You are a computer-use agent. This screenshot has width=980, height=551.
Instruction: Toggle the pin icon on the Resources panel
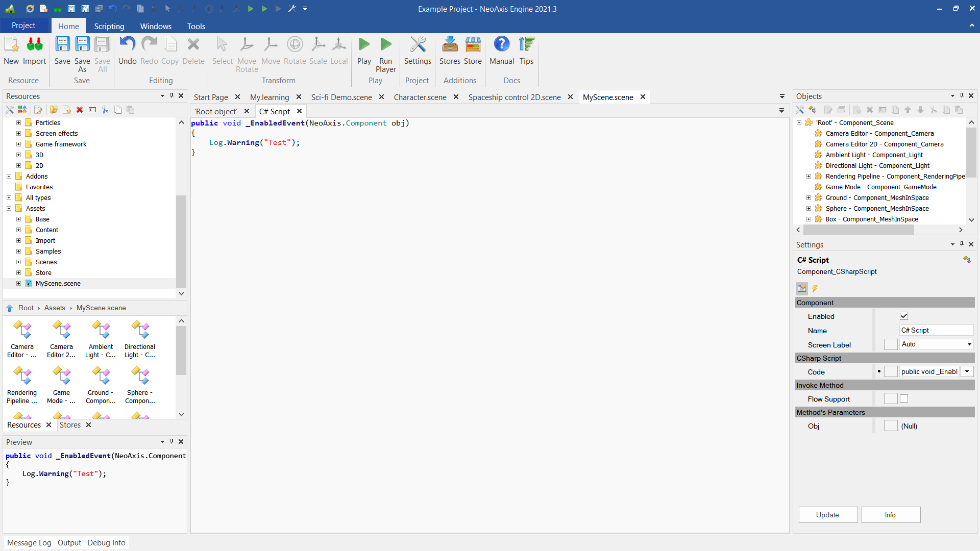(x=171, y=95)
